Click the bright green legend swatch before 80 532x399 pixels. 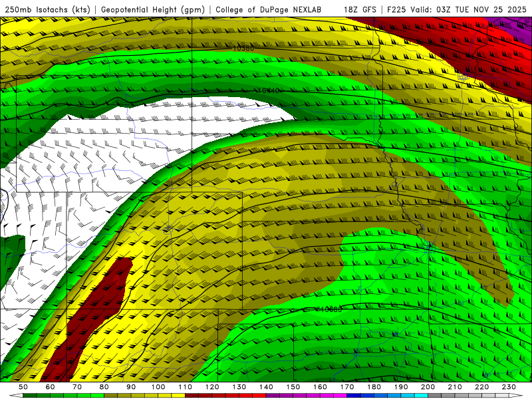pos(97,396)
